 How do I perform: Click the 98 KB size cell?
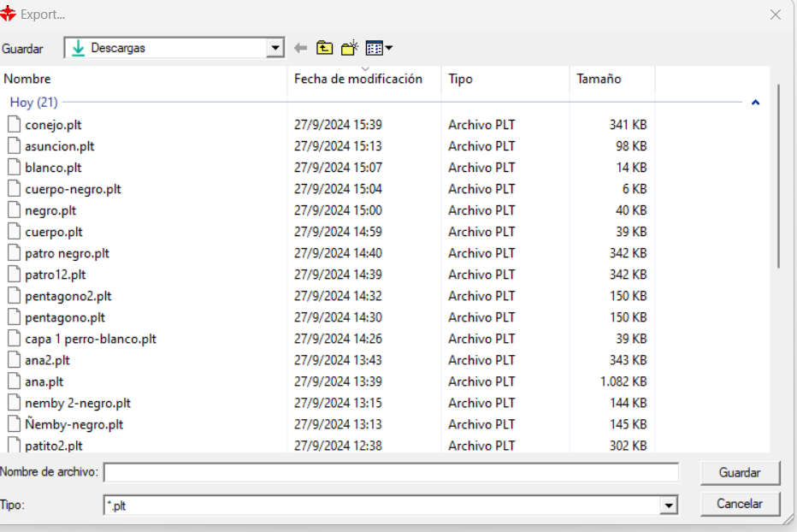(631, 146)
